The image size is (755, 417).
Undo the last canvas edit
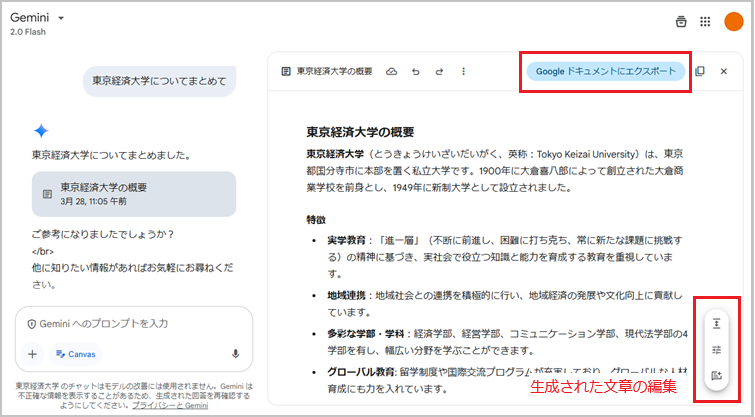tap(416, 72)
